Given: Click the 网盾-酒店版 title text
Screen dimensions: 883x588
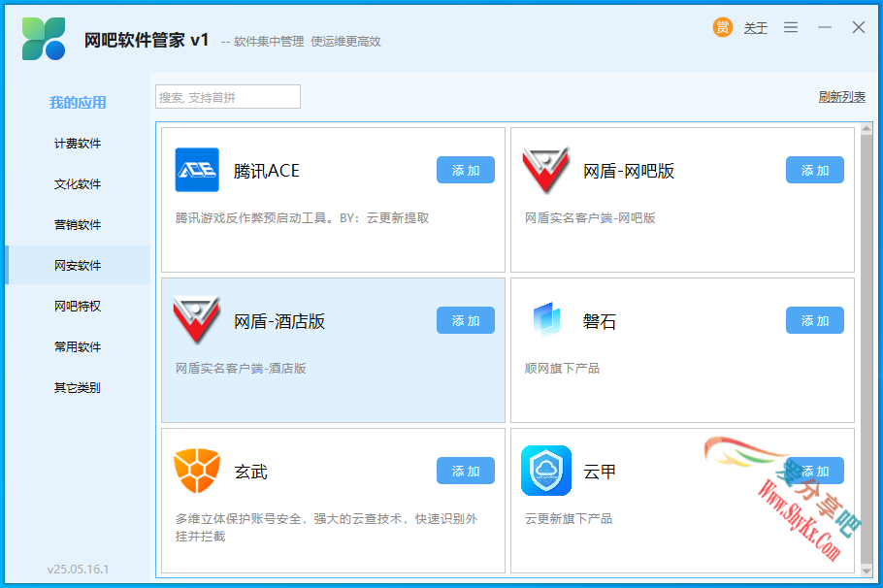Looking at the screenshot, I should pos(279,321).
